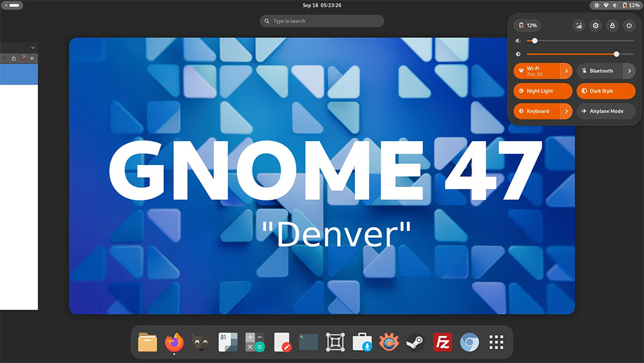Viewport: 644px width, 363px height.
Task: Click the 12% battery button in quick settings
Action: click(x=527, y=26)
